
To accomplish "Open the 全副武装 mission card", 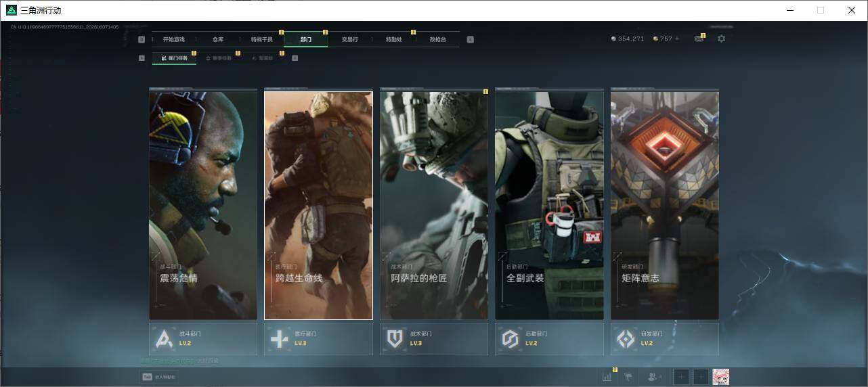I will point(549,205).
